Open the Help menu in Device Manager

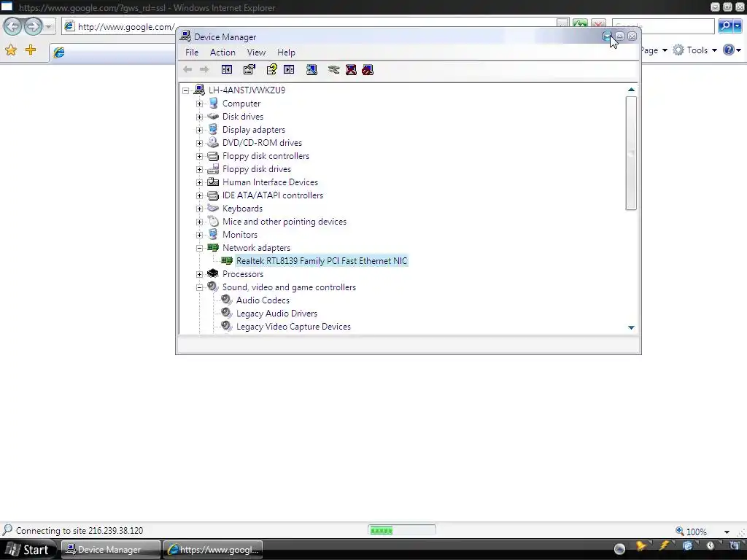(x=286, y=52)
